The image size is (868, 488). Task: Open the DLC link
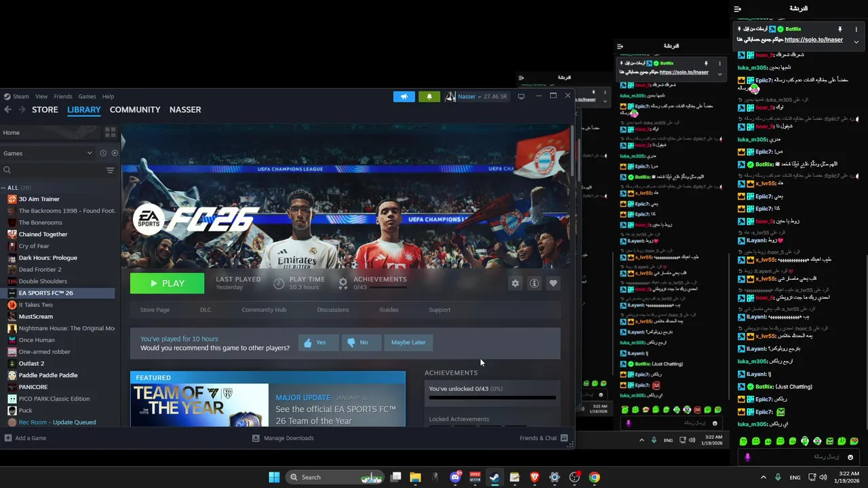[205, 310]
